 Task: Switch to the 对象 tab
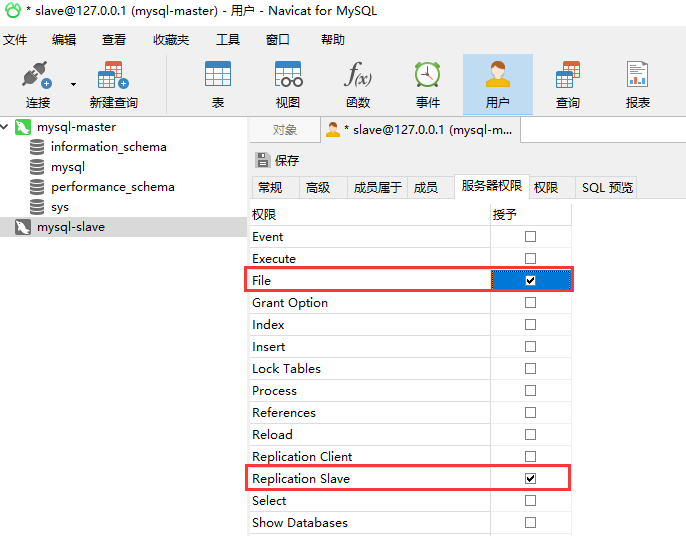coord(285,130)
